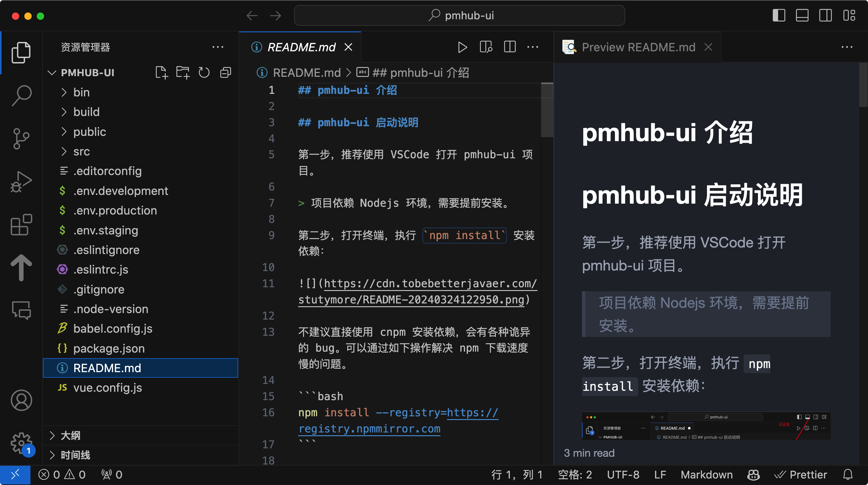Expand the 大纲 outline section
Image resolution: width=868 pixels, height=485 pixels.
[141, 436]
